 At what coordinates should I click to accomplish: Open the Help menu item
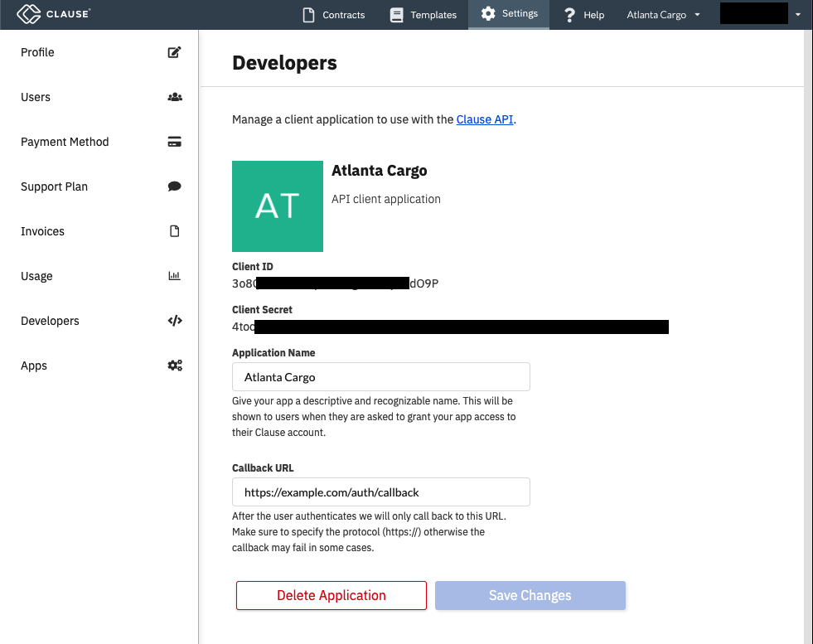pos(583,15)
